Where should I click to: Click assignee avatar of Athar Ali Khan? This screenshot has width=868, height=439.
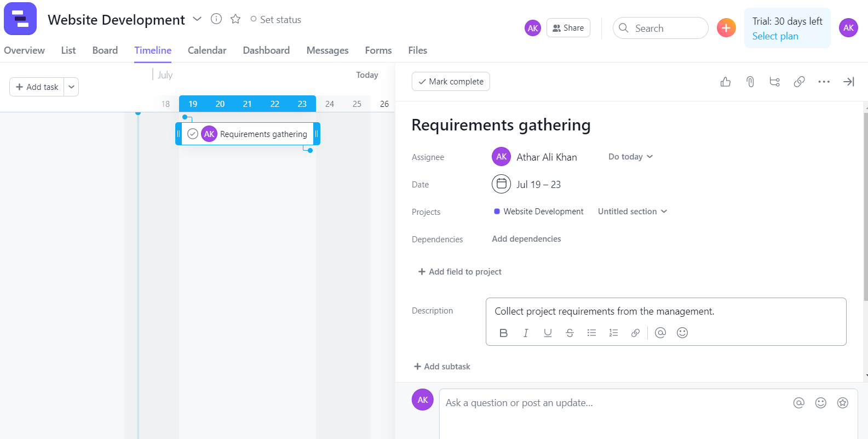point(501,157)
